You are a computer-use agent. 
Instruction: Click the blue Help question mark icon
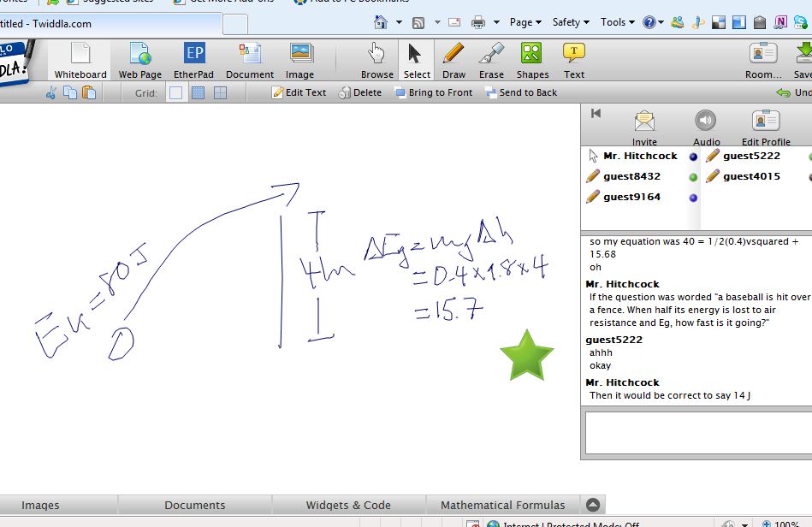point(649,22)
